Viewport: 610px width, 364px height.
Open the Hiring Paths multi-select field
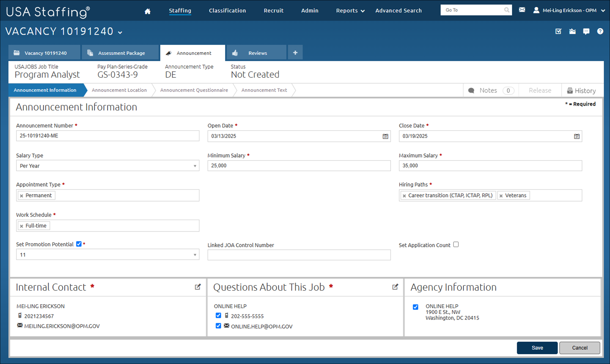pyautogui.click(x=490, y=195)
